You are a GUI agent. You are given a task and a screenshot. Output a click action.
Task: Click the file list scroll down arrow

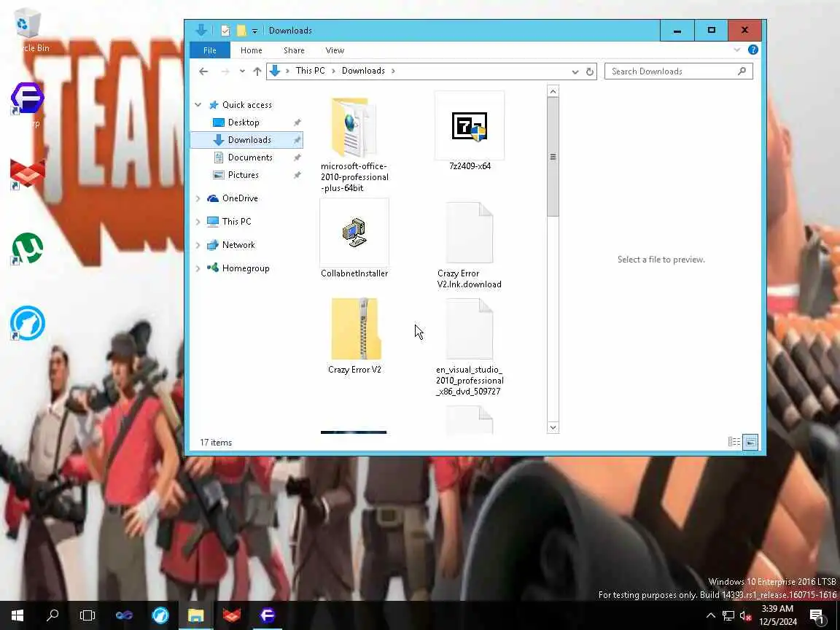[553, 427]
